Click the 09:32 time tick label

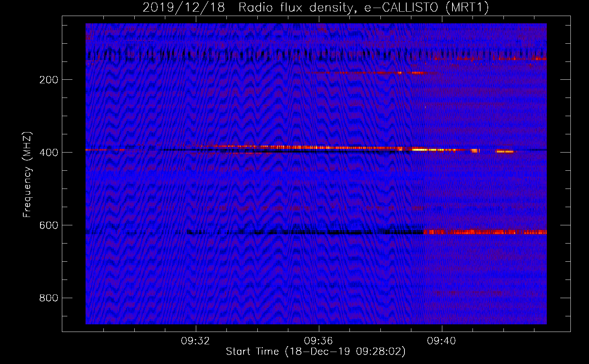tap(195, 341)
